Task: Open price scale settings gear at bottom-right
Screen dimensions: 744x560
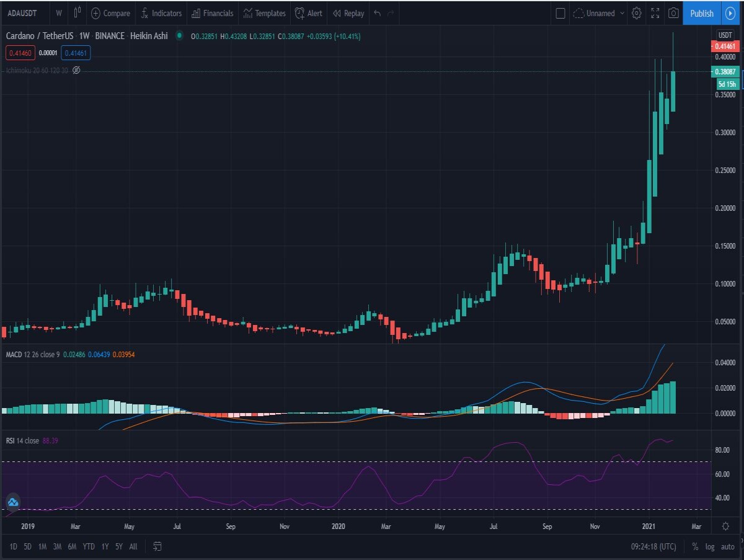Action: pyautogui.click(x=725, y=526)
